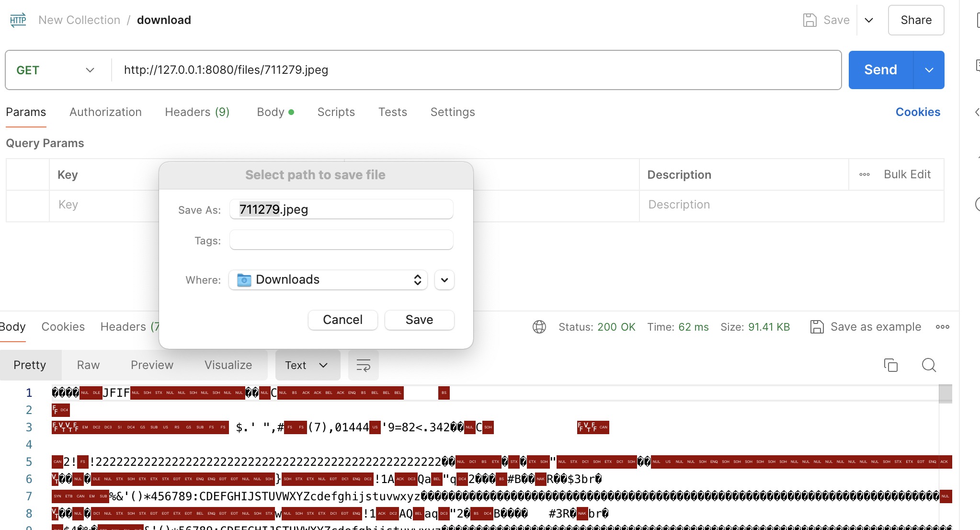The image size is (980, 530).
Task: Click the globe/environment icon in response bar
Action: point(539,326)
